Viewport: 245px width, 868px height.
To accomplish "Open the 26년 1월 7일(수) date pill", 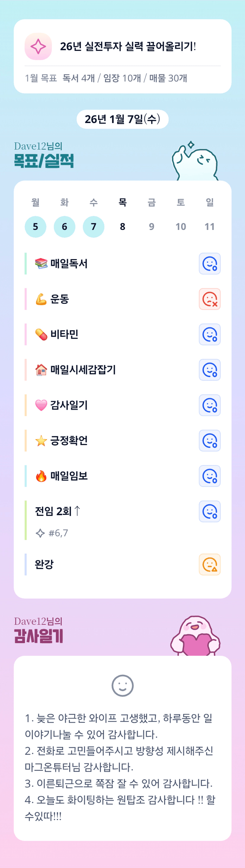I will 123,119.
